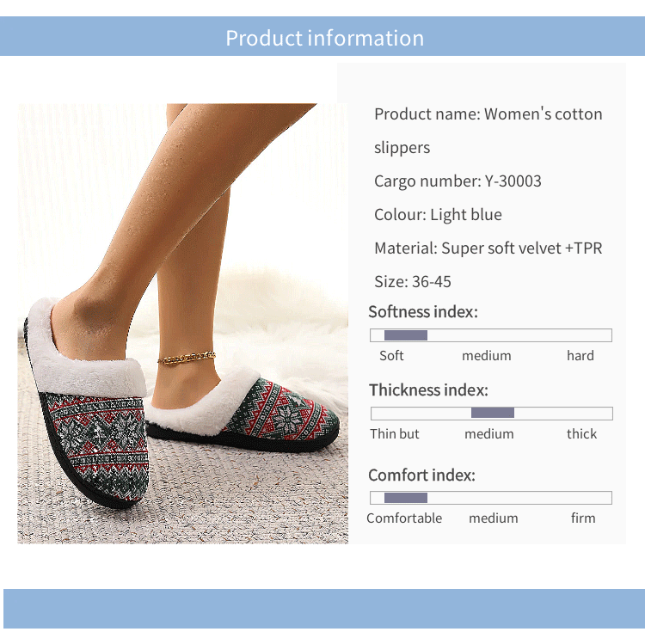Click the 'thick' label under thickness

pos(581,433)
